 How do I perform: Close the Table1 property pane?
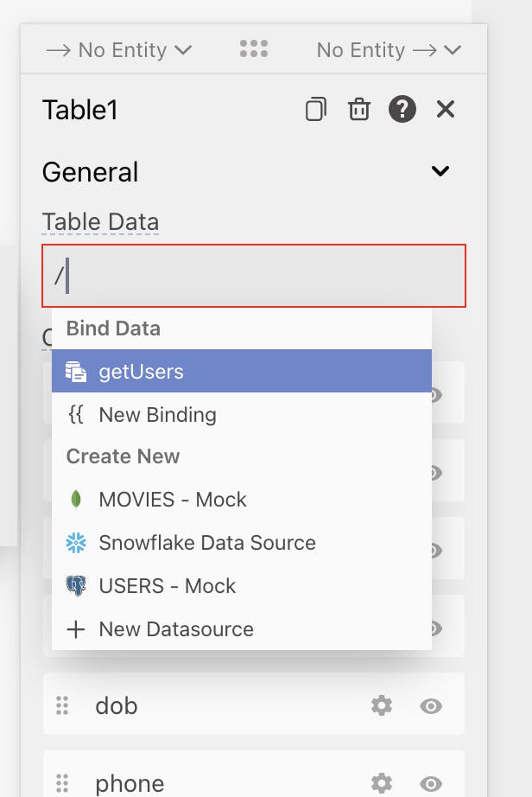(x=446, y=110)
